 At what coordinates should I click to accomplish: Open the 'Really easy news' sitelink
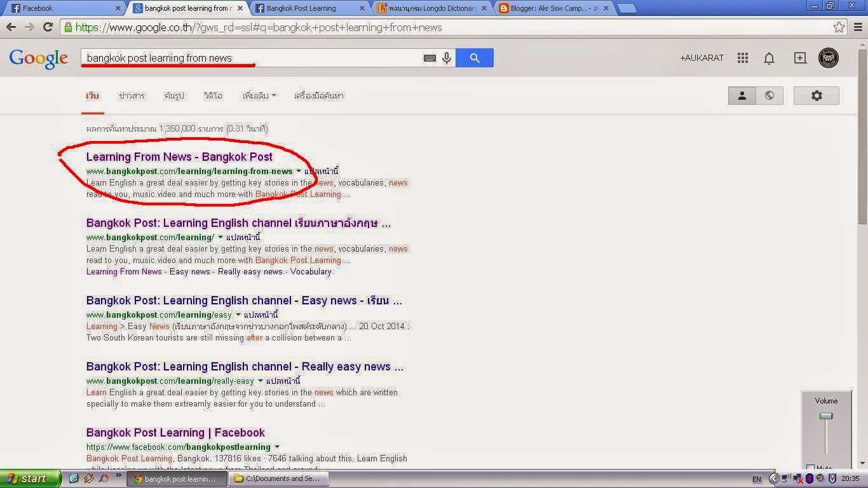tap(250, 271)
